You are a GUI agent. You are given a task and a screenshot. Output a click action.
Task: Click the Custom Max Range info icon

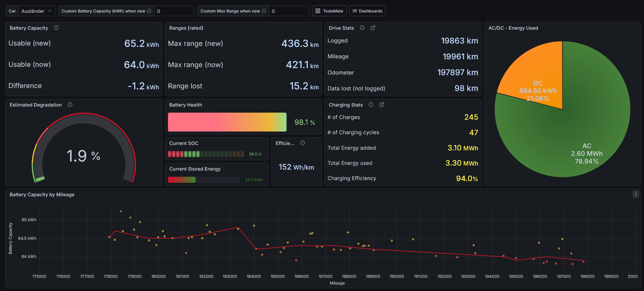(264, 11)
